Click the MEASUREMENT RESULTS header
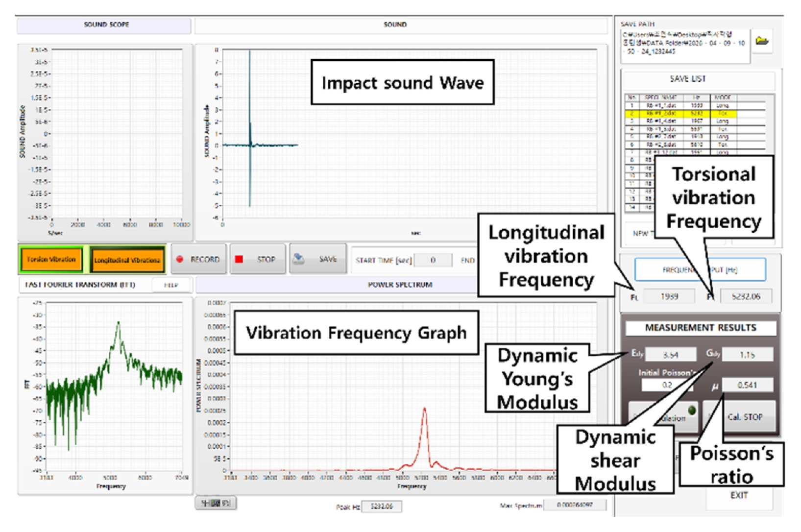The width and height of the screenshot is (801, 532). pyautogui.click(x=701, y=328)
